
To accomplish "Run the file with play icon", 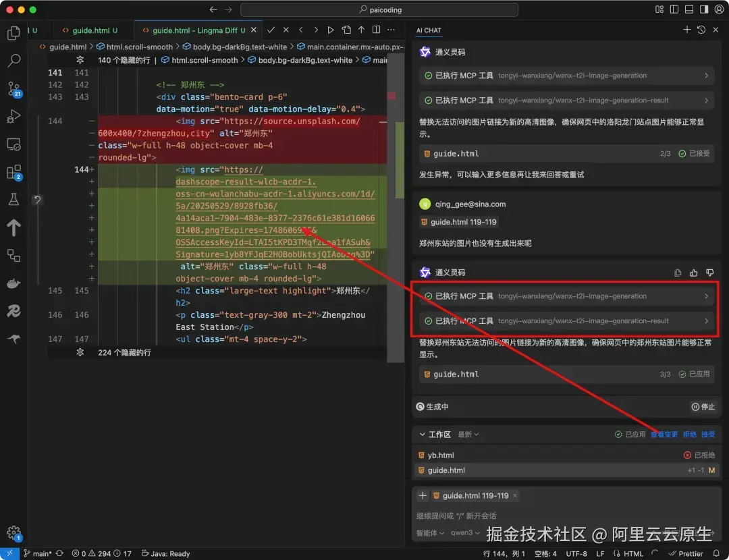I will pyautogui.click(x=331, y=30).
